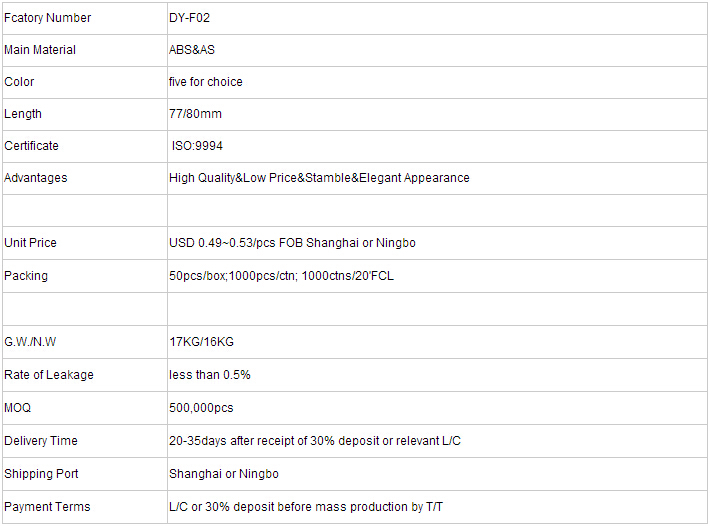Click the DY-F02 factory number value
The width and height of the screenshot is (710, 526).
(x=189, y=18)
